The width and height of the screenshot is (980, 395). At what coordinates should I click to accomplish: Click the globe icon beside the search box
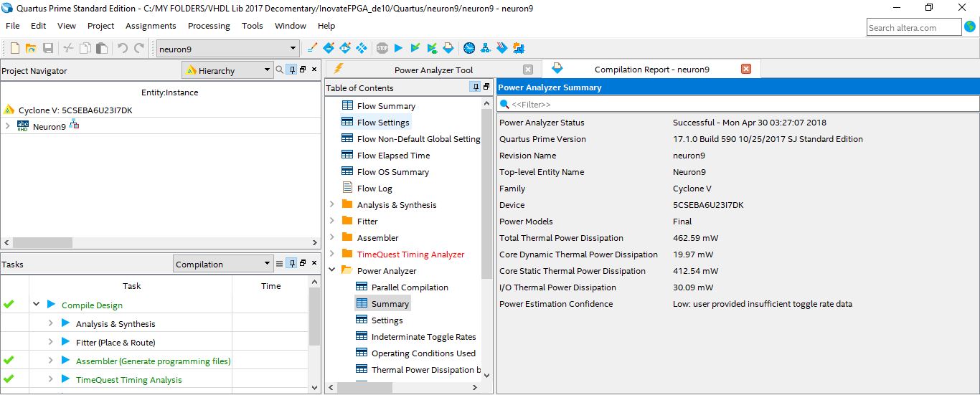(970, 27)
